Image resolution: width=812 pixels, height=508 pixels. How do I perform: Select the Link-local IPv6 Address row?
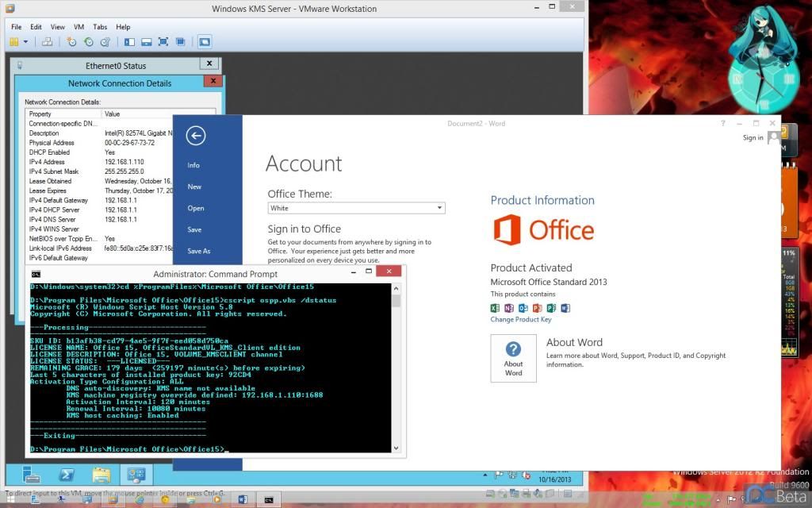[101, 248]
